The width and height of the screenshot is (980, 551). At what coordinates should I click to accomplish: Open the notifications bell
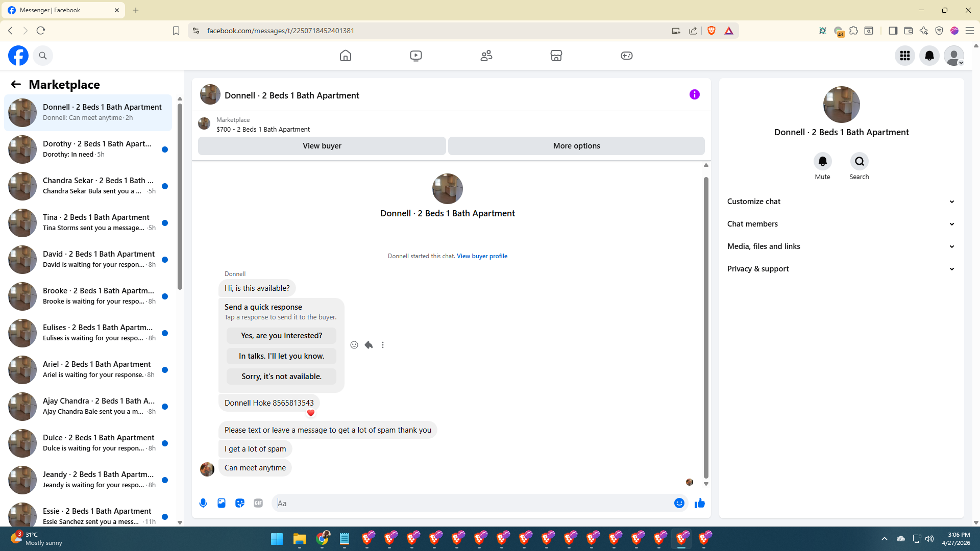(x=929, y=56)
